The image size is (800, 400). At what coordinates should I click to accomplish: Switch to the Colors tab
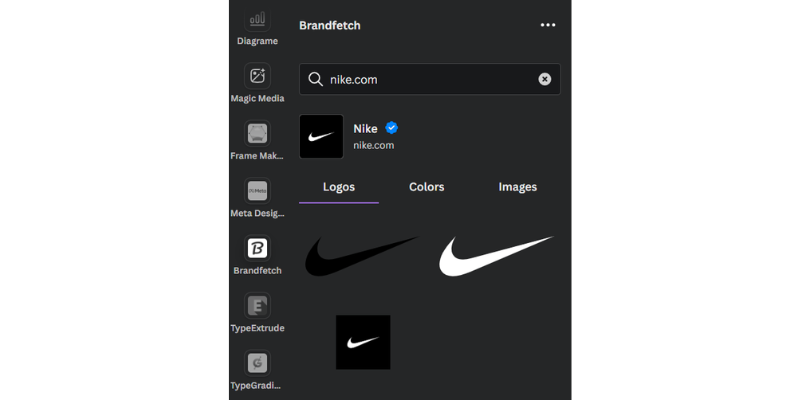[427, 187]
